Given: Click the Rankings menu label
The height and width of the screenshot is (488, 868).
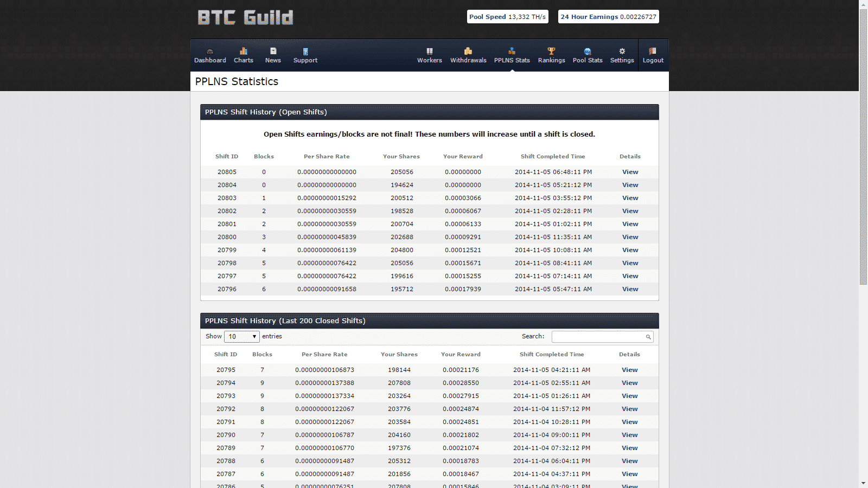Looking at the screenshot, I should pyautogui.click(x=551, y=60).
